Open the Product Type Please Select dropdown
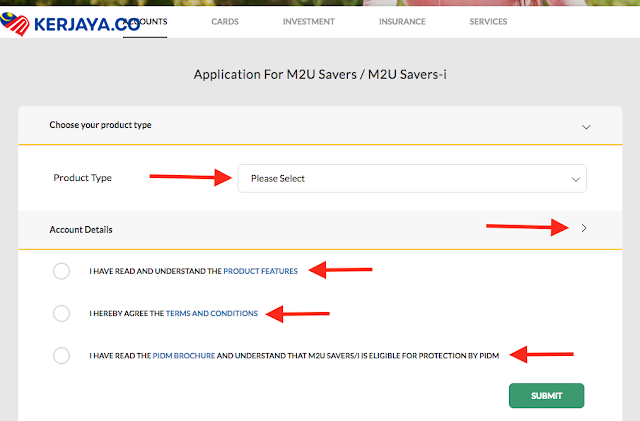Image resolution: width=640 pixels, height=421 pixels. (412, 178)
